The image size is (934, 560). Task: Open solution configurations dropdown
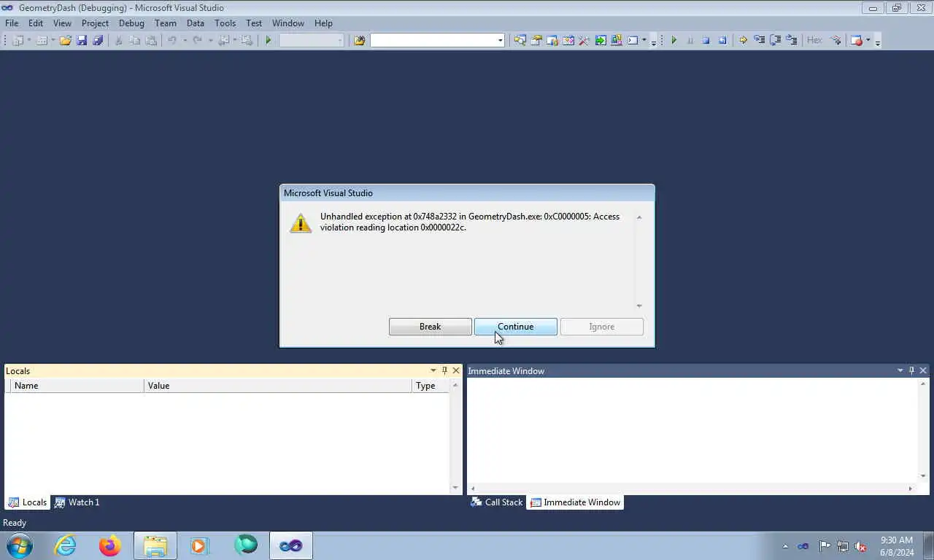[x=340, y=40]
